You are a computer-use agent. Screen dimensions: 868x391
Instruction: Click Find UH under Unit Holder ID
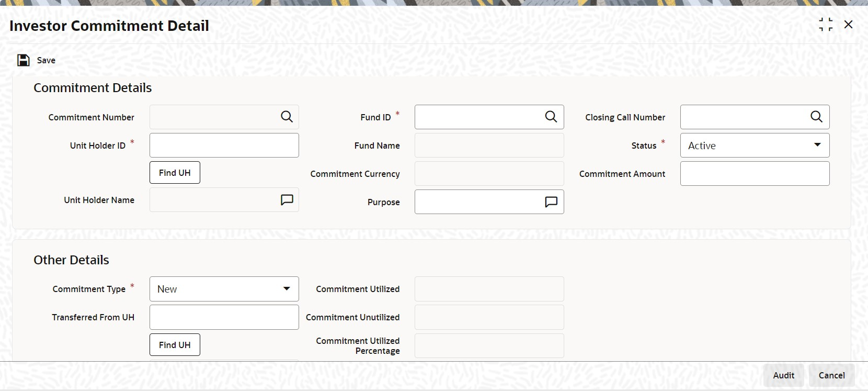(175, 173)
